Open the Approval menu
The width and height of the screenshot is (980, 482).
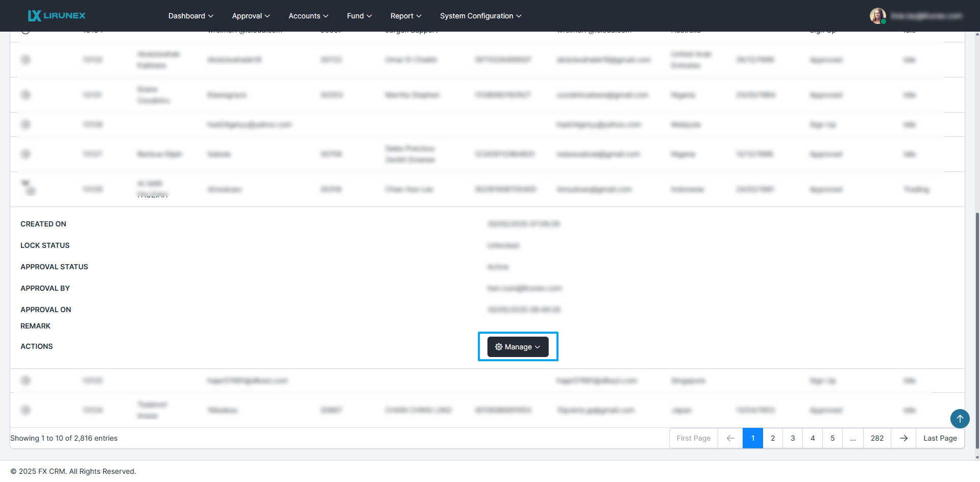tap(251, 16)
